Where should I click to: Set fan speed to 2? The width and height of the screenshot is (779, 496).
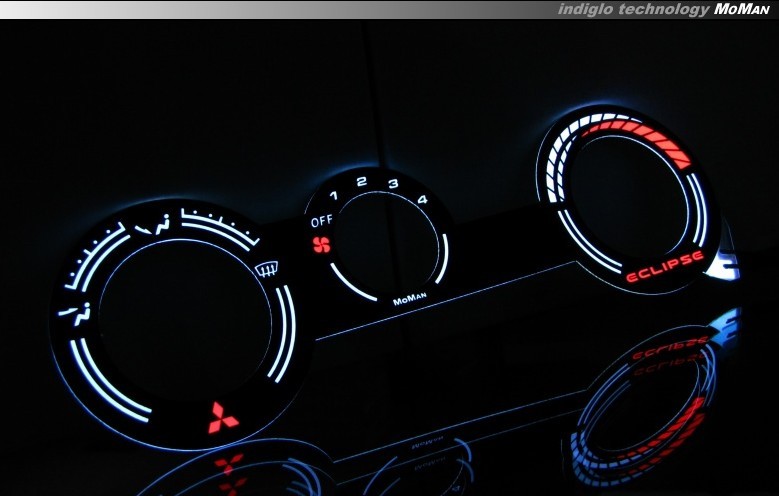click(x=361, y=182)
